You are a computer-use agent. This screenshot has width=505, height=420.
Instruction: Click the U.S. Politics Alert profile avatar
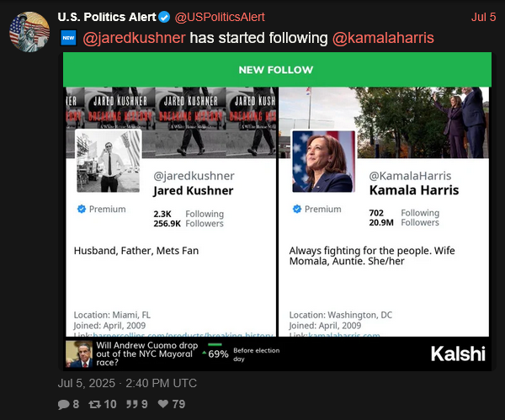point(29,32)
